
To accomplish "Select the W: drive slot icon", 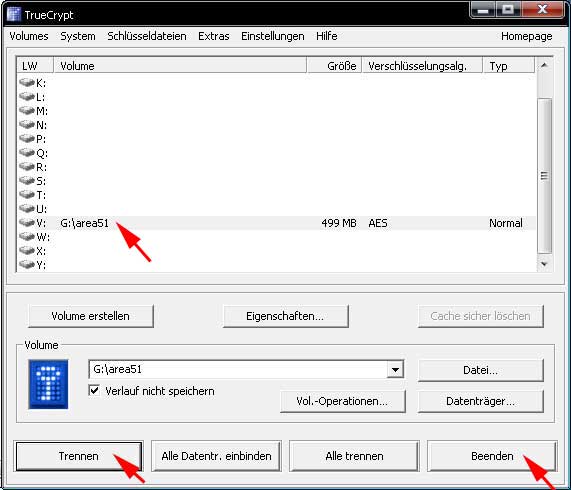I will coord(27,237).
